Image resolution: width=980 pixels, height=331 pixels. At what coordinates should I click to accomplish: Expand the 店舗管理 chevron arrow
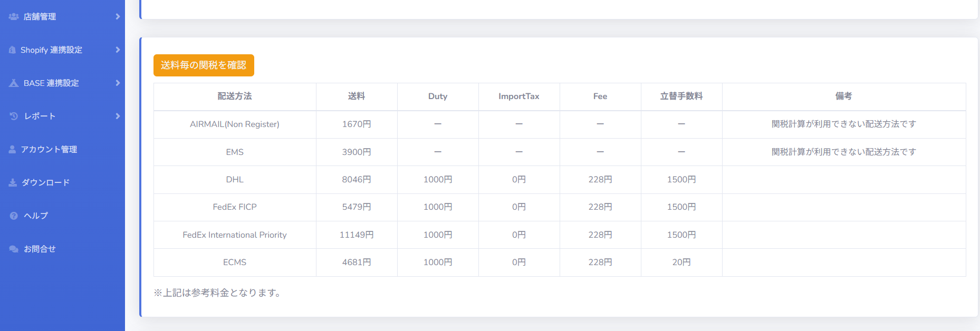tap(118, 17)
